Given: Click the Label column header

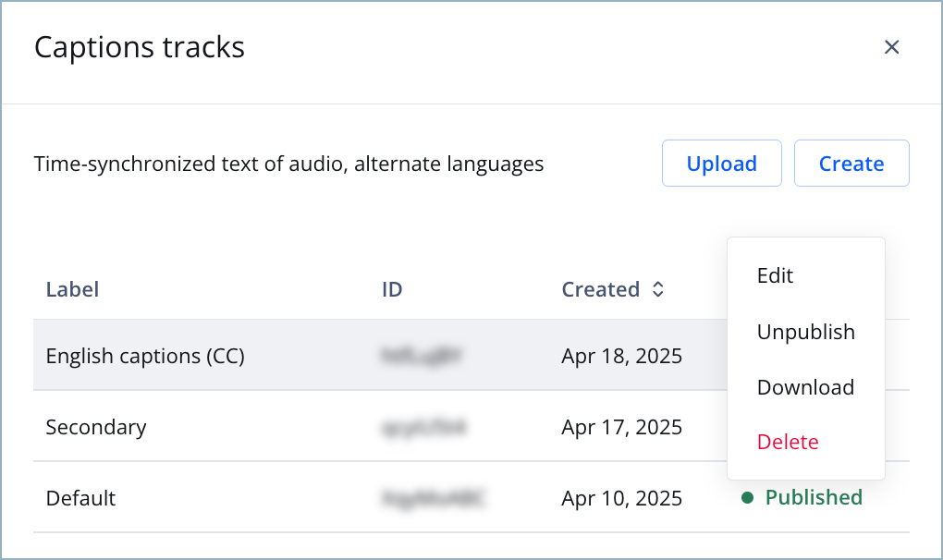Looking at the screenshot, I should pos(72,289).
